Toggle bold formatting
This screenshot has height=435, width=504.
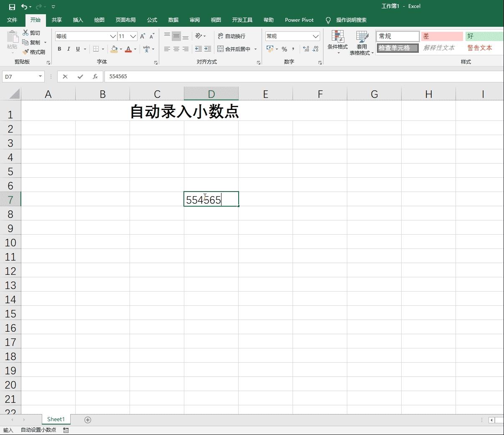pyautogui.click(x=59, y=49)
